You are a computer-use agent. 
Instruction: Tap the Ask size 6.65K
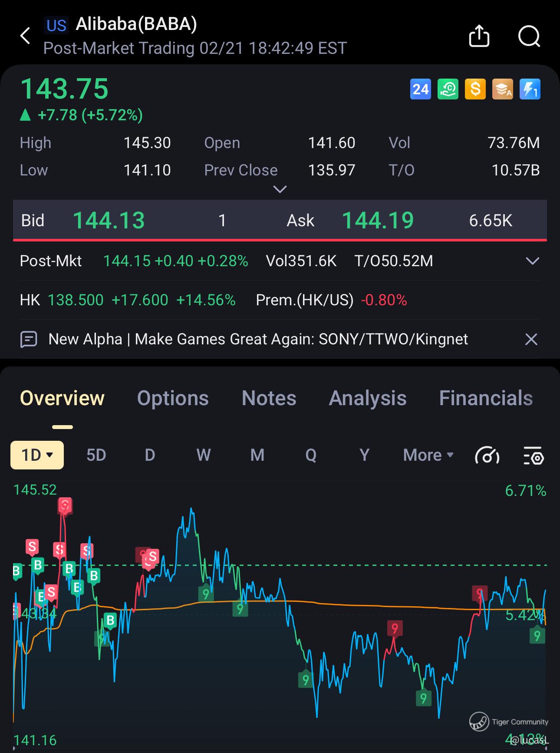pos(491,221)
